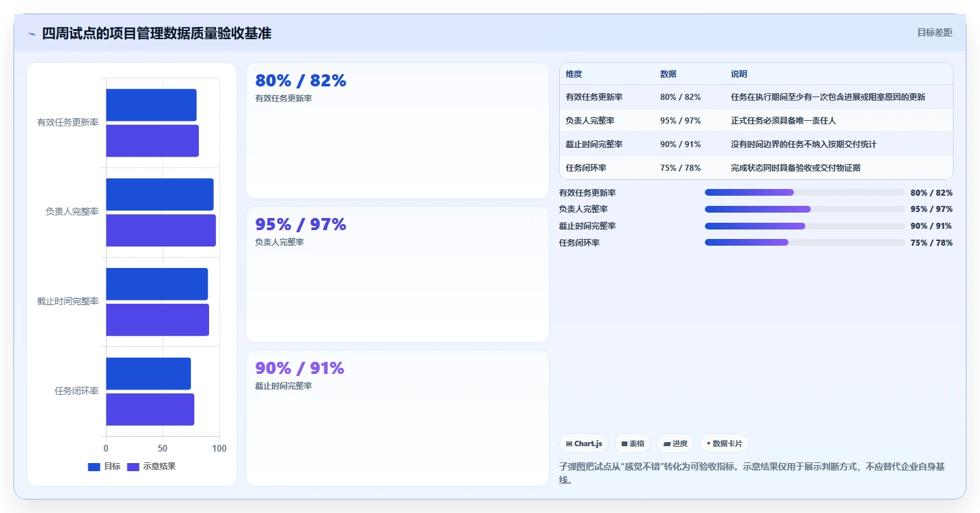Click the 75% / 78% value in the table
The image size is (980, 513).
click(x=681, y=168)
